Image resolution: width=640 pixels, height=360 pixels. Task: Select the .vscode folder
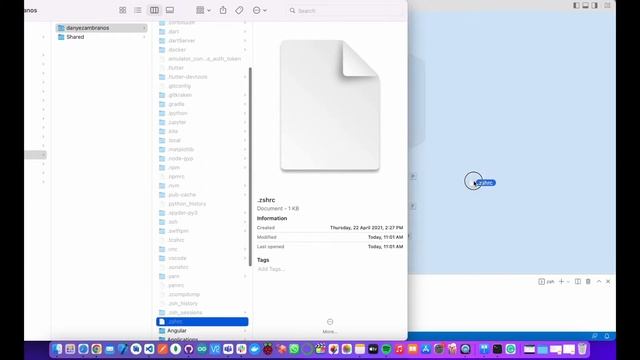tap(202, 258)
